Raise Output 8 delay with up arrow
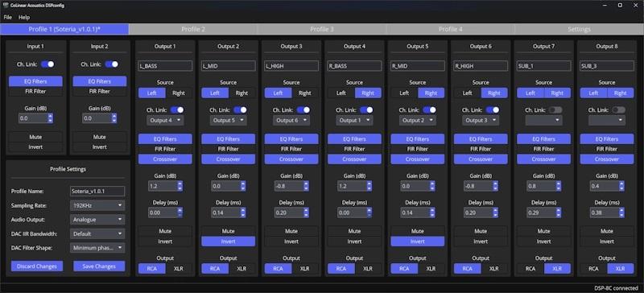644x293 pixels. (621, 210)
